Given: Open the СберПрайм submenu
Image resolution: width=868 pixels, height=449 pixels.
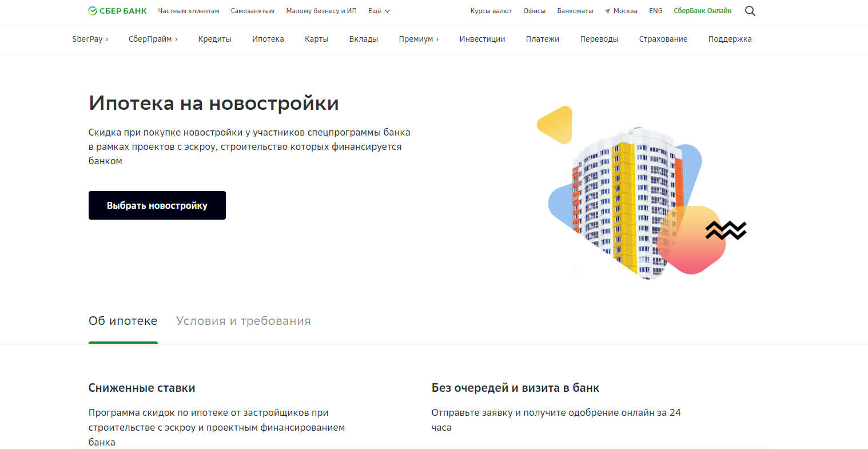Looking at the screenshot, I should coord(153,39).
